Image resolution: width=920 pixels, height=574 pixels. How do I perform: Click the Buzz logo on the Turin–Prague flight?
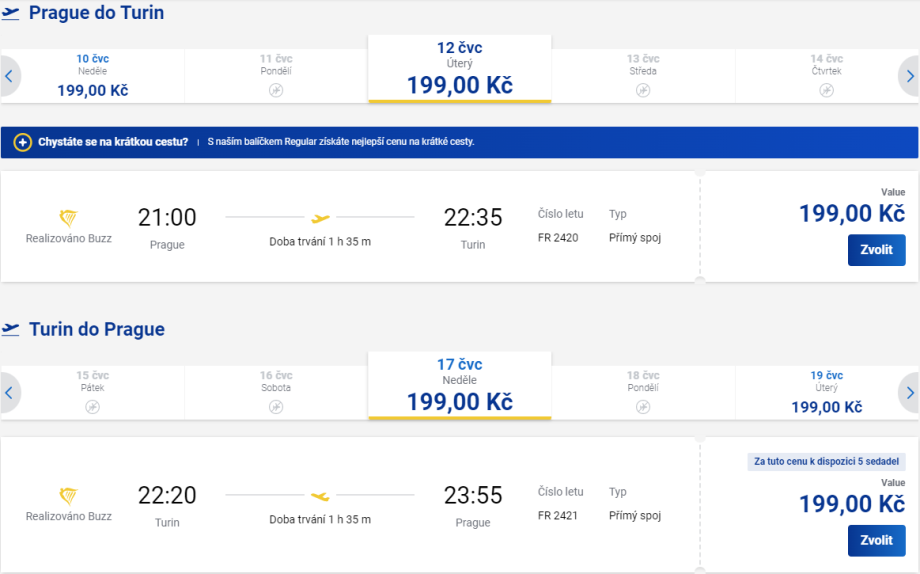click(x=69, y=496)
